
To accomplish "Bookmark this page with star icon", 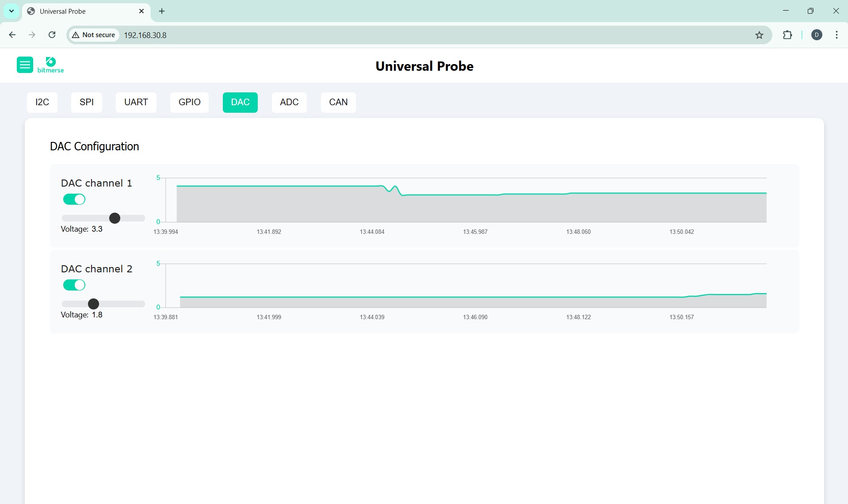I will click(x=759, y=35).
